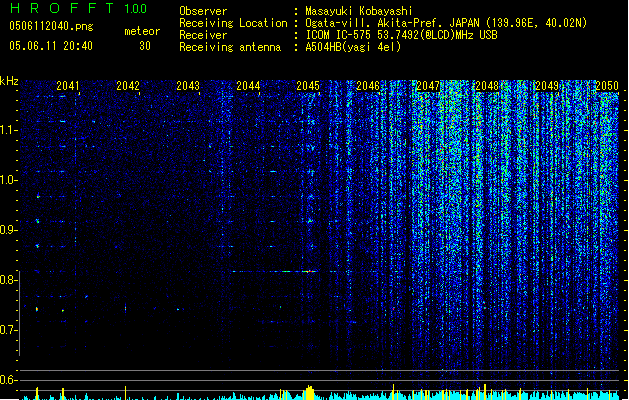Click the 2047 time marker
Screen dimensions: 629x400
[428, 85]
